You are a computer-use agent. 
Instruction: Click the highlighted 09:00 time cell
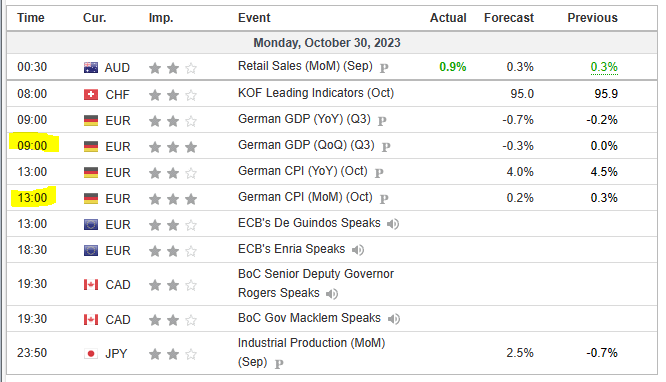click(x=33, y=145)
